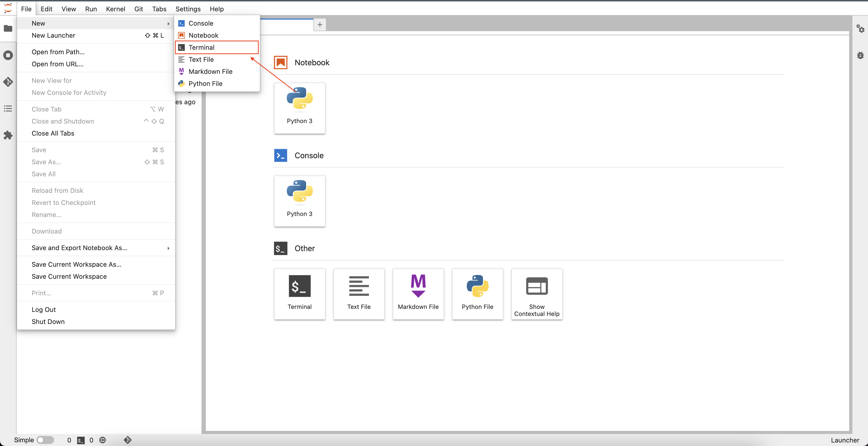Image resolution: width=868 pixels, height=446 pixels.
Task: Open the File Browser sidebar icon
Action: [8, 29]
